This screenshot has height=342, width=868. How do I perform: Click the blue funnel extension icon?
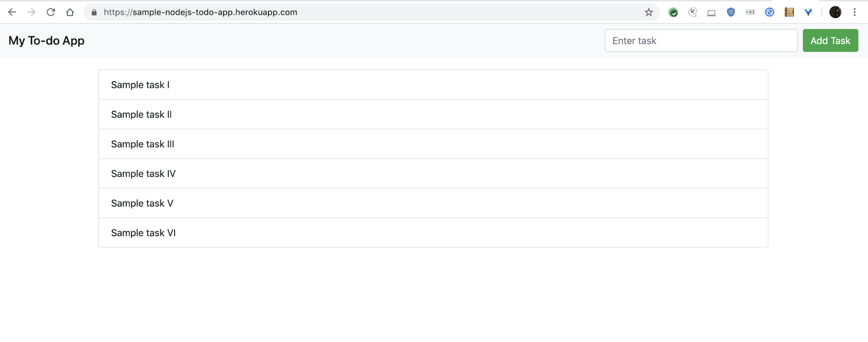(x=808, y=12)
